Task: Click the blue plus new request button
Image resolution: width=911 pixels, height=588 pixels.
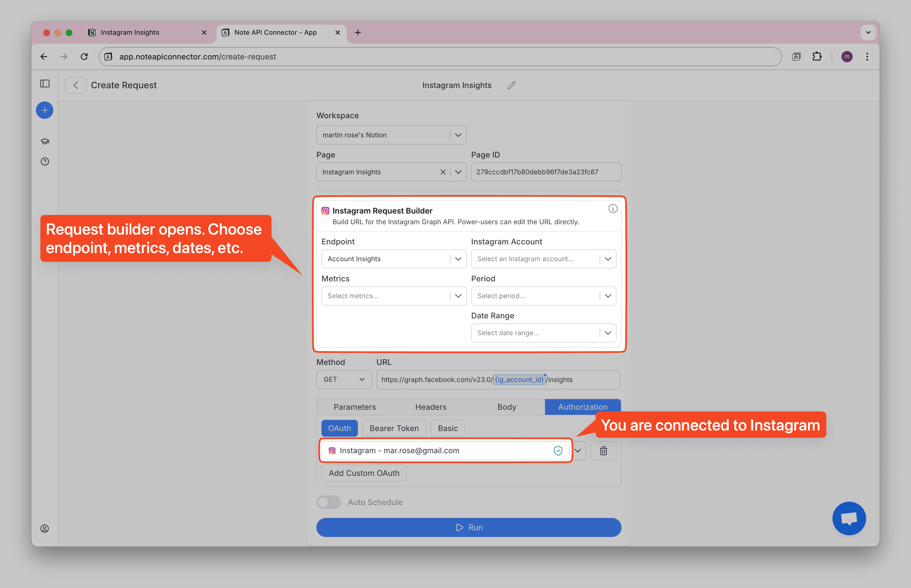Action: coord(45,110)
